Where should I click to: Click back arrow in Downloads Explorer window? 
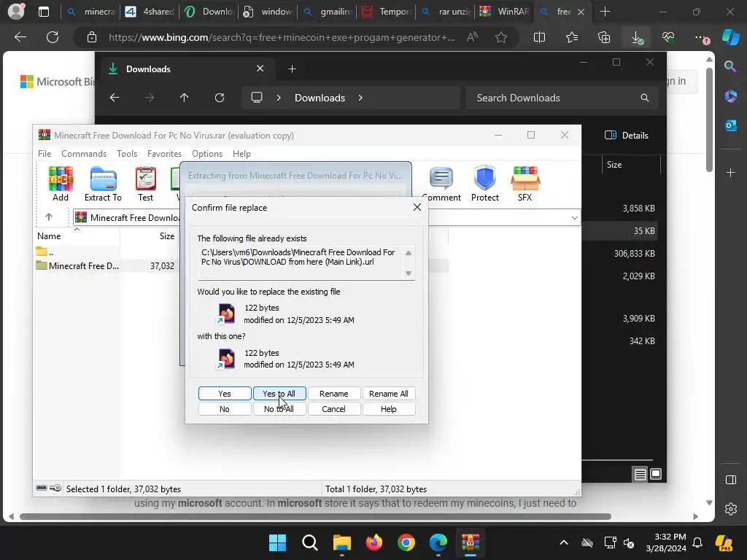115,98
